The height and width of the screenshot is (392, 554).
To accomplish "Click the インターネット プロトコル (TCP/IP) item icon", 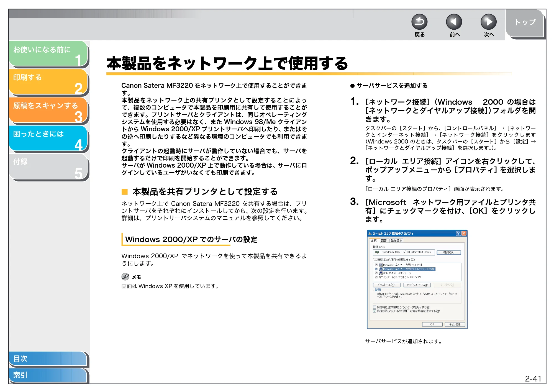I will (381, 277).
